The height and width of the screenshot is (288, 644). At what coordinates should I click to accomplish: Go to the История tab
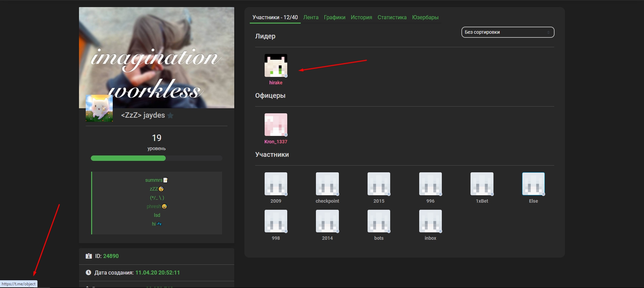click(361, 18)
